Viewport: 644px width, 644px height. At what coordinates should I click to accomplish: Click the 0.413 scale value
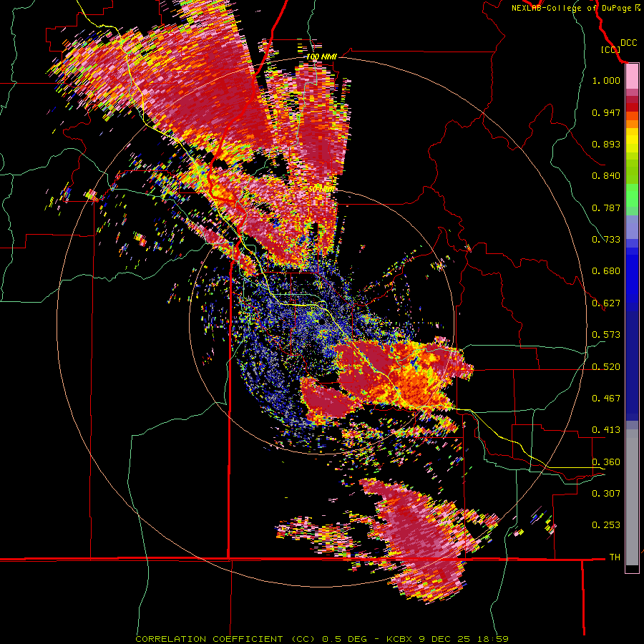pos(606,430)
